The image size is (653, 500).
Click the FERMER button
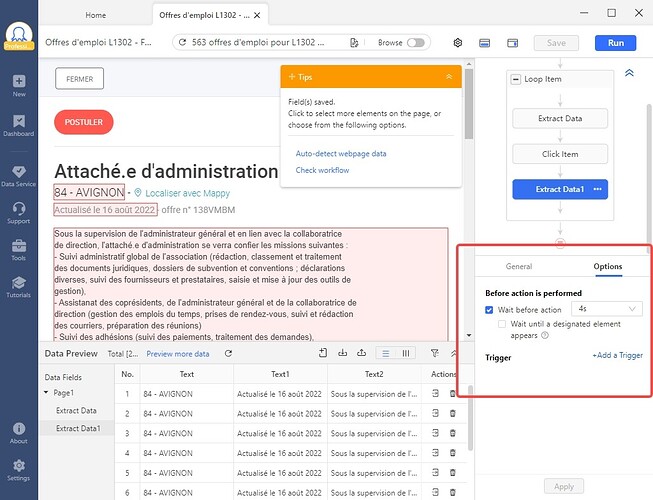click(80, 79)
